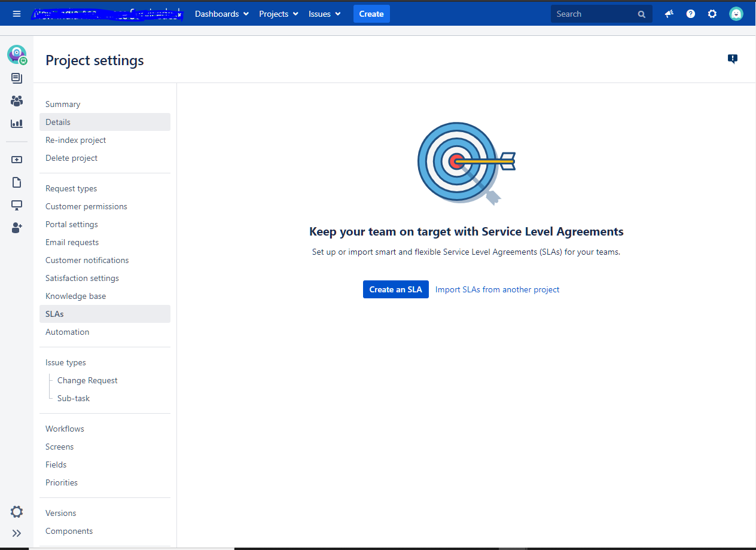
Task: Open the Invite team add-user icon
Action: coord(17,228)
